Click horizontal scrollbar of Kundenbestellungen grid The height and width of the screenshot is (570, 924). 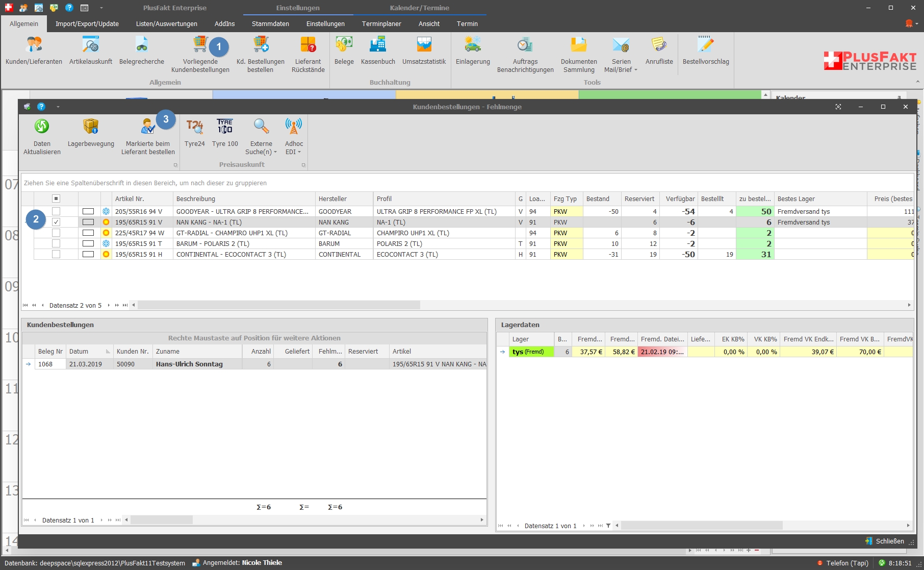(162, 520)
